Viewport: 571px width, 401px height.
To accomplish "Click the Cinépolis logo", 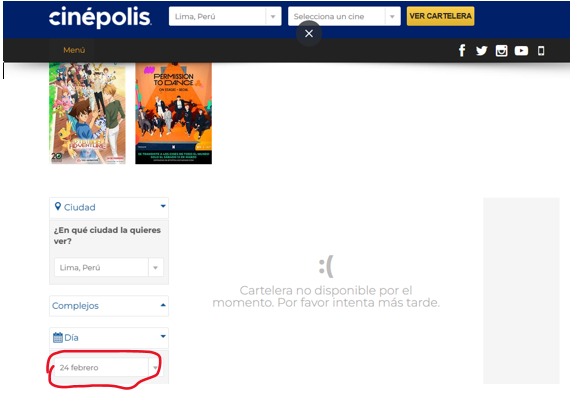I will click(100, 17).
